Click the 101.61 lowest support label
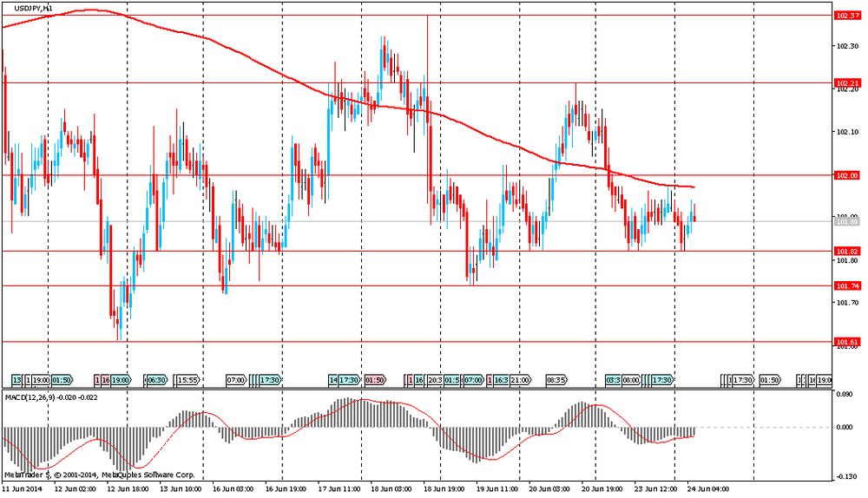Image resolution: width=868 pixels, height=498 pixels. [846, 343]
